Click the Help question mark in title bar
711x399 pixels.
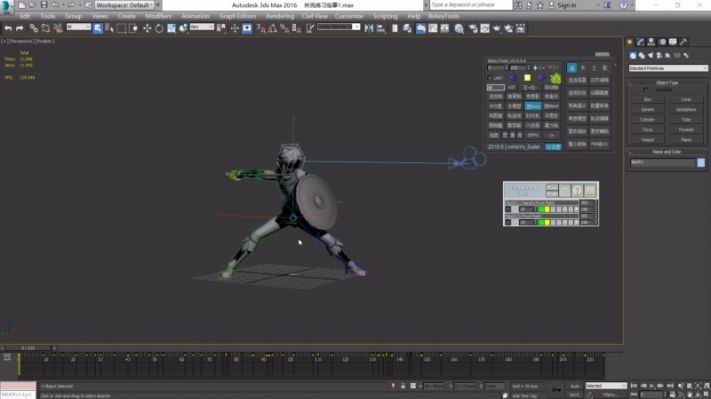pyautogui.click(x=623, y=5)
